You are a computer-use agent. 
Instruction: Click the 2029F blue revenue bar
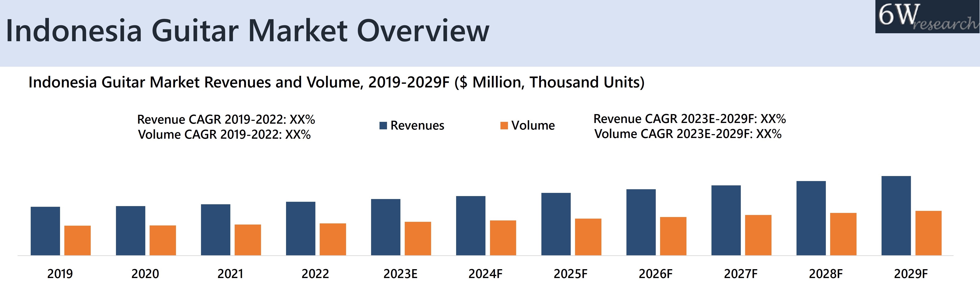point(896,216)
